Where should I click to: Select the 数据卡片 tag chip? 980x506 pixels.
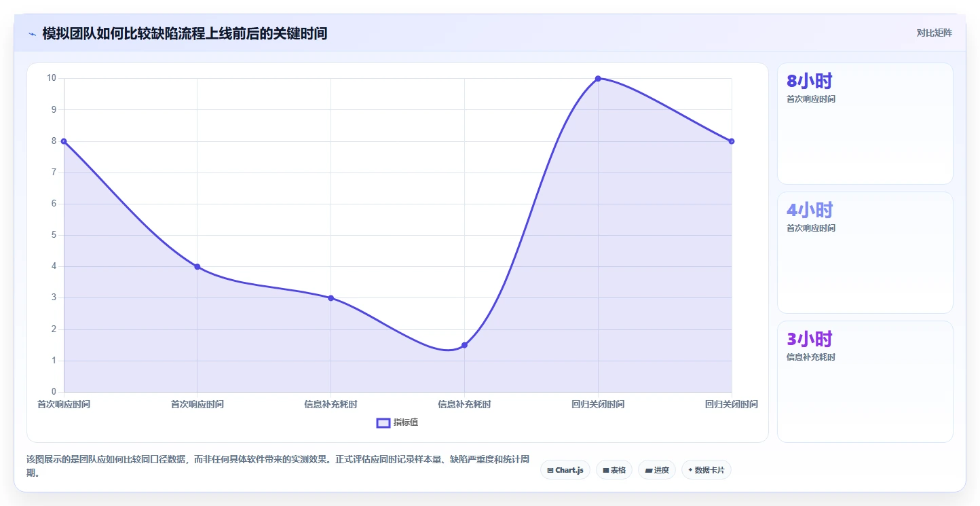(x=706, y=470)
